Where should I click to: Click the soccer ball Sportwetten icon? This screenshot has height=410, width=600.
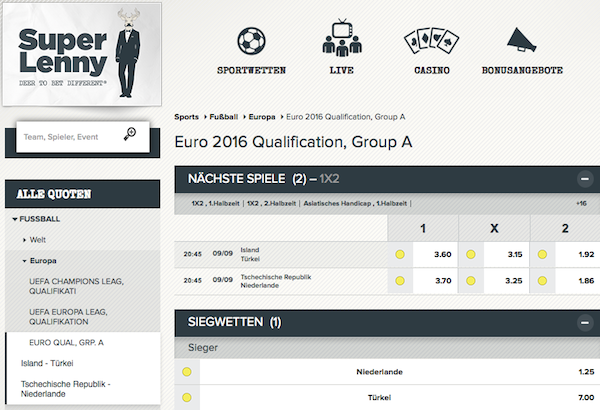(x=251, y=41)
